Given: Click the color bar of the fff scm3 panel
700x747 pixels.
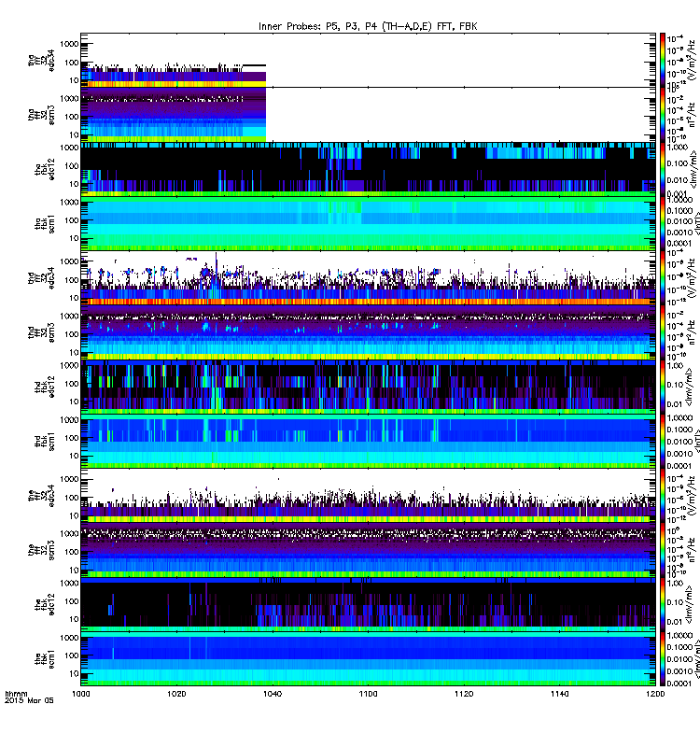Looking at the screenshot, I should click(662, 550).
